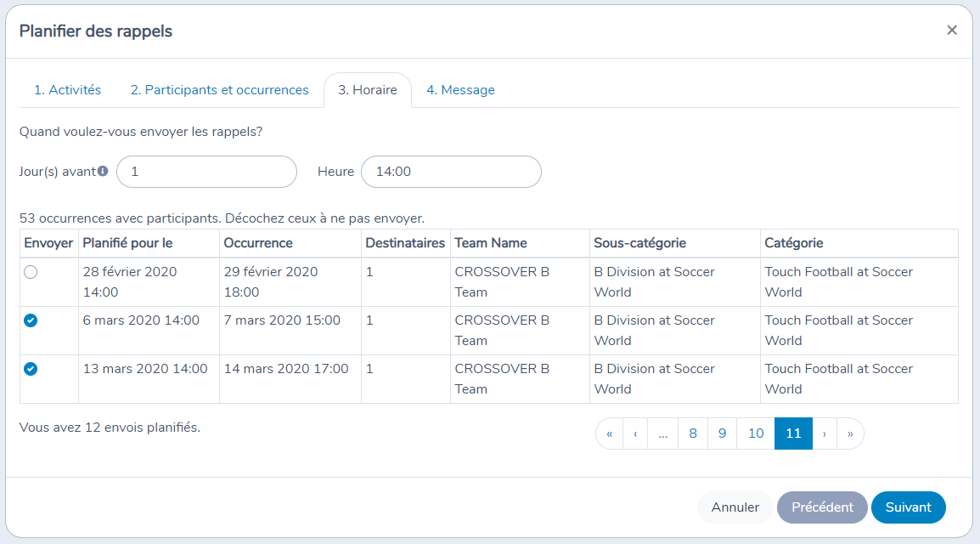
Task: Uncheck the 6 mars 2020 reminder
Action: coord(31,320)
